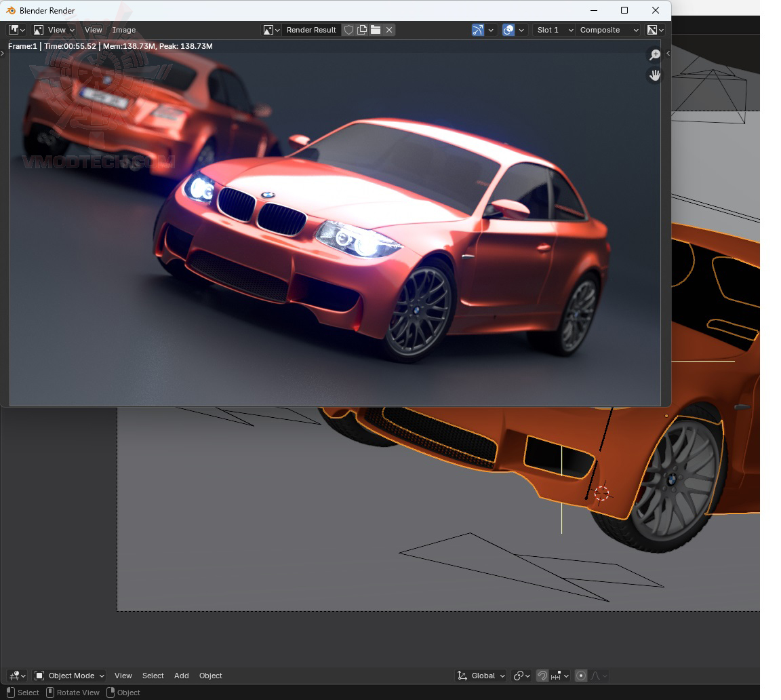
Task: Open the Composite pass dropdown
Action: coord(608,30)
